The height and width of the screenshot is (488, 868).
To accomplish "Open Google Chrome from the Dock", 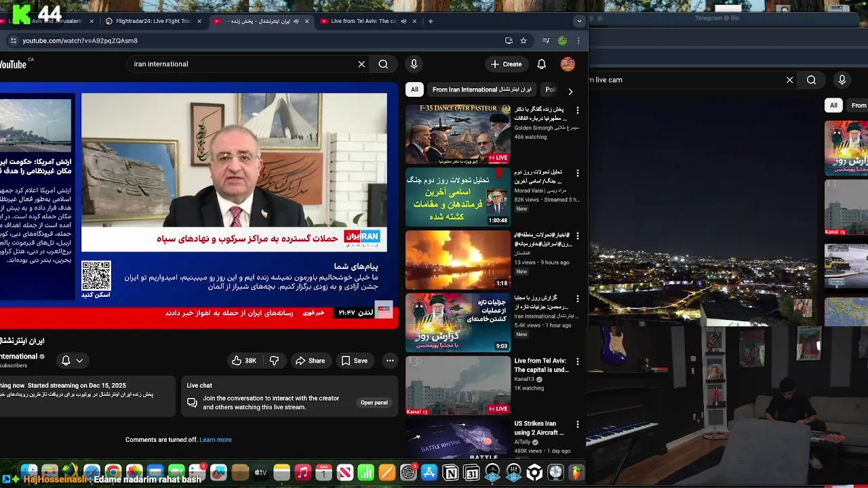I will click(113, 472).
